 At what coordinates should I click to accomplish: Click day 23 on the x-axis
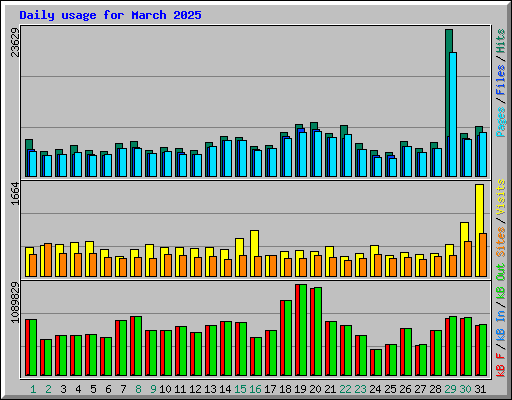click(360, 389)
